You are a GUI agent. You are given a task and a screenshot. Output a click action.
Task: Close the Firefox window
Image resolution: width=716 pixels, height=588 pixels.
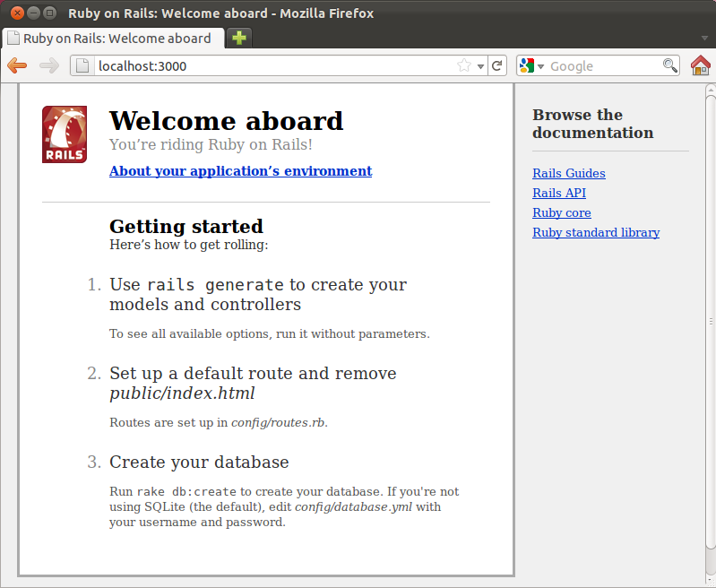[17, 13]
